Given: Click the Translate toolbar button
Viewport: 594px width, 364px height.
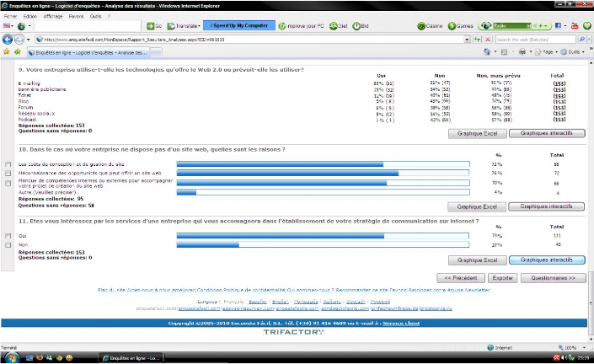Looking at the screenshot, I should [x=184, y=26].
